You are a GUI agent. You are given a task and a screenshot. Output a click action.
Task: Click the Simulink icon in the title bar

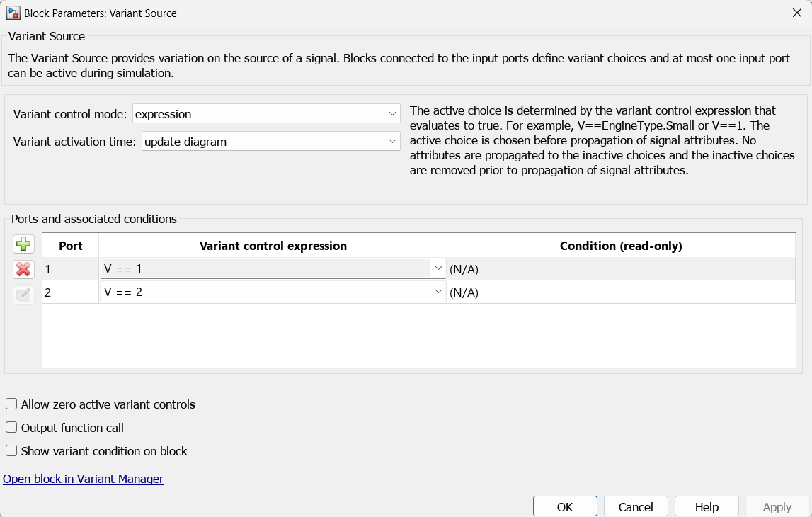(x=11, y=13)
